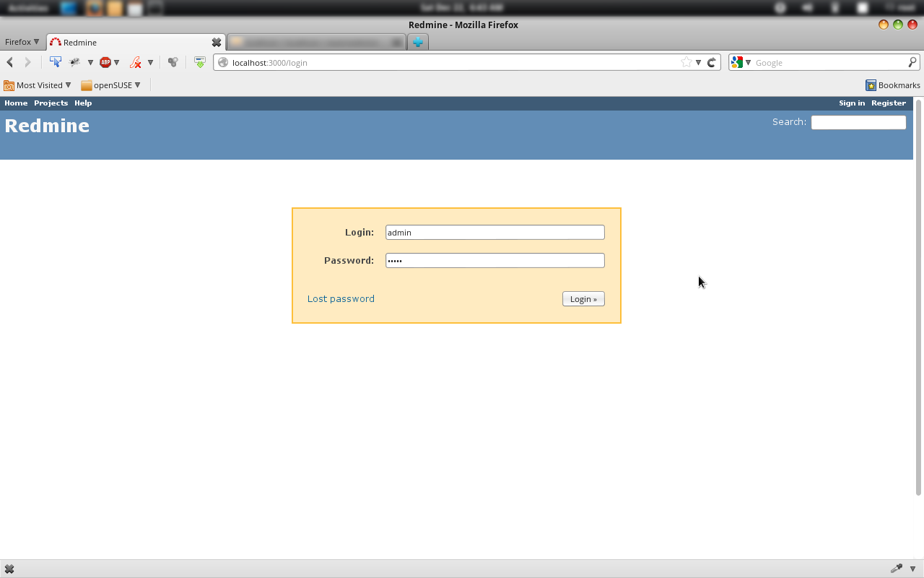924x578 pixels.
Task: Expand the Adblock Plus dropdown arrow
Action: click(x=117, y=62)
